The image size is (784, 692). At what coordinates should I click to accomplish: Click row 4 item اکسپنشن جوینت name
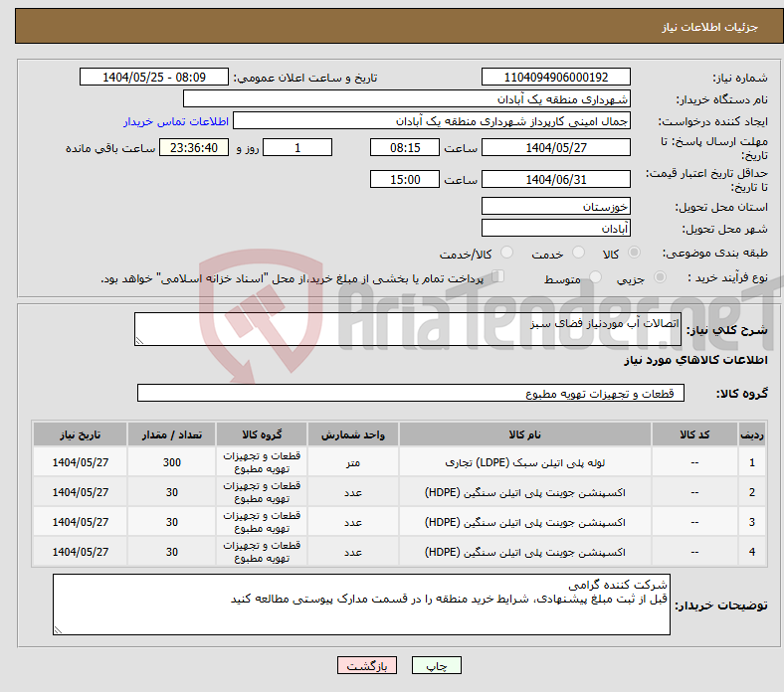[525, 552]
